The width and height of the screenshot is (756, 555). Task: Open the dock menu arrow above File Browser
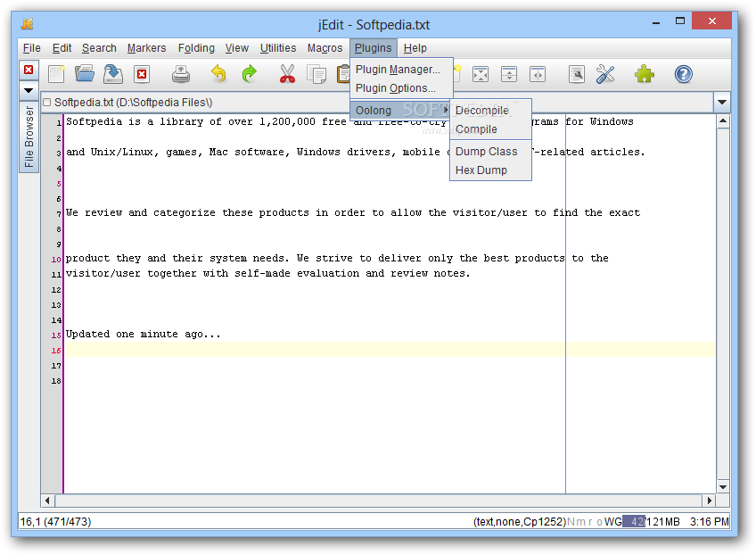coord(29,90)
